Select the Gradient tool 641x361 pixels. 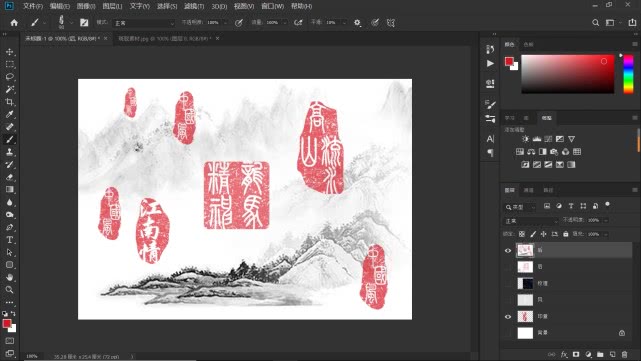pyautogui.click(x=9, y=189)
